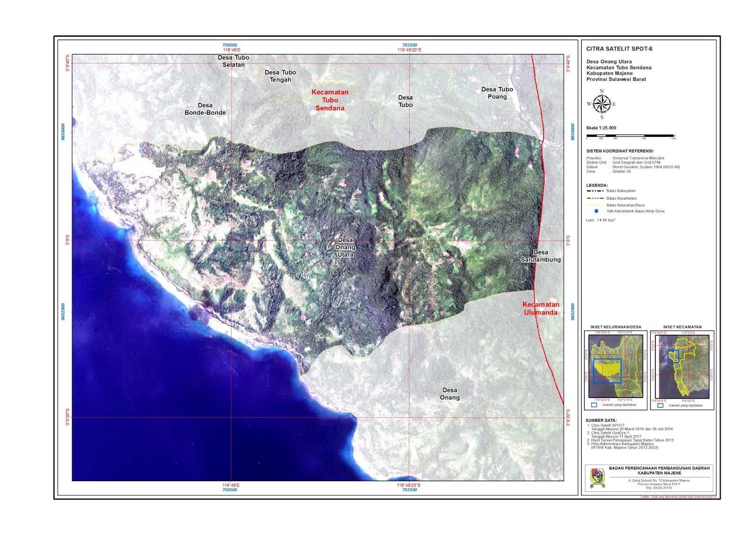The width and height of the screenshot is (756, 535).
Task: Open the Inset Kecamatan overview map
Action: [x=682, y=366]
